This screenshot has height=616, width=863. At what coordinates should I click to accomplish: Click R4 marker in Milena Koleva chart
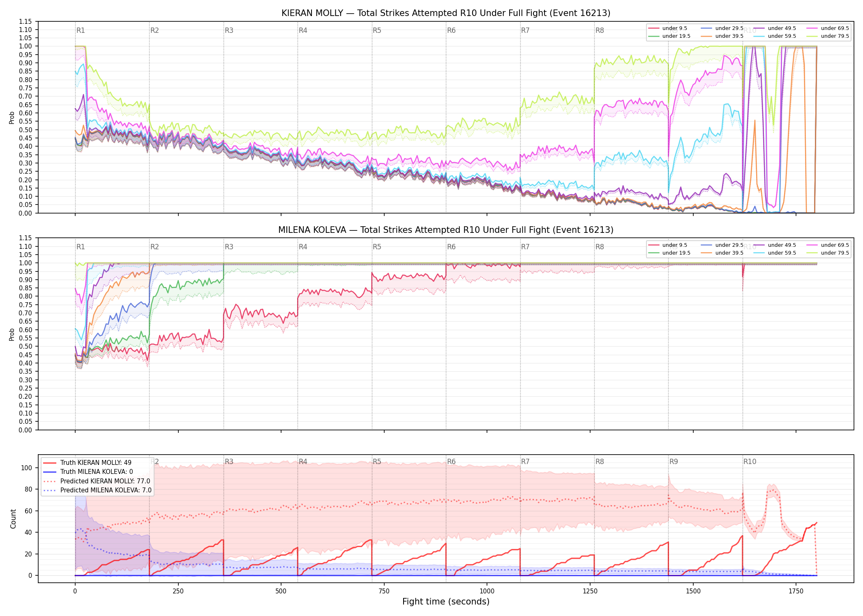[303, 247]
